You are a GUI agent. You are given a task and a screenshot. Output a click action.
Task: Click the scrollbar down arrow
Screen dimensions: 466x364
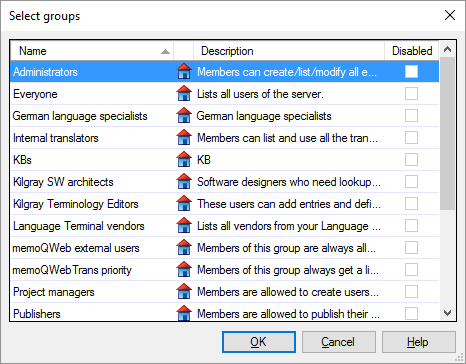point(447,313)
